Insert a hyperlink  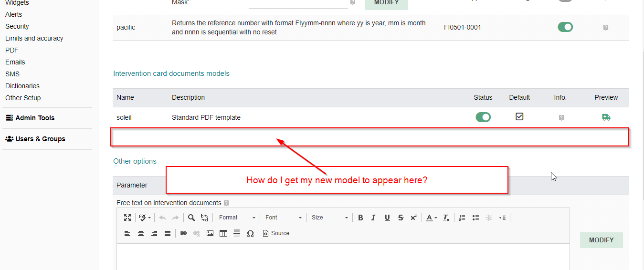tap(183, 233)
